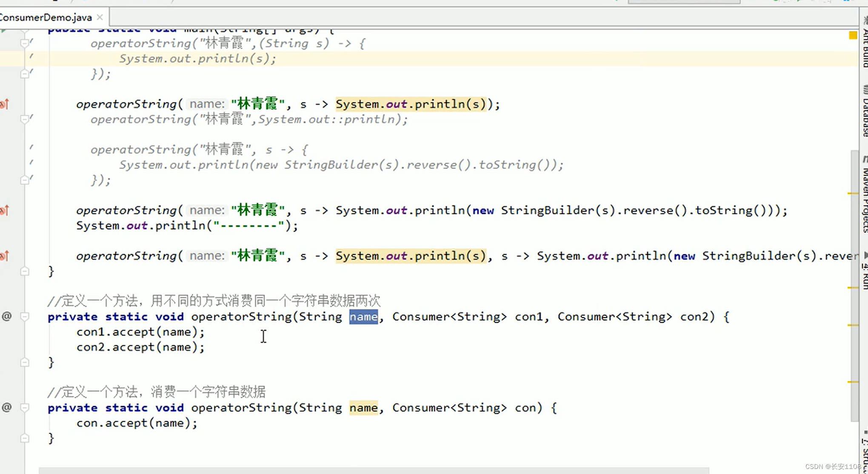Click comment above two-consumer method
Screen dimensions: 868x474
[214, 301]
